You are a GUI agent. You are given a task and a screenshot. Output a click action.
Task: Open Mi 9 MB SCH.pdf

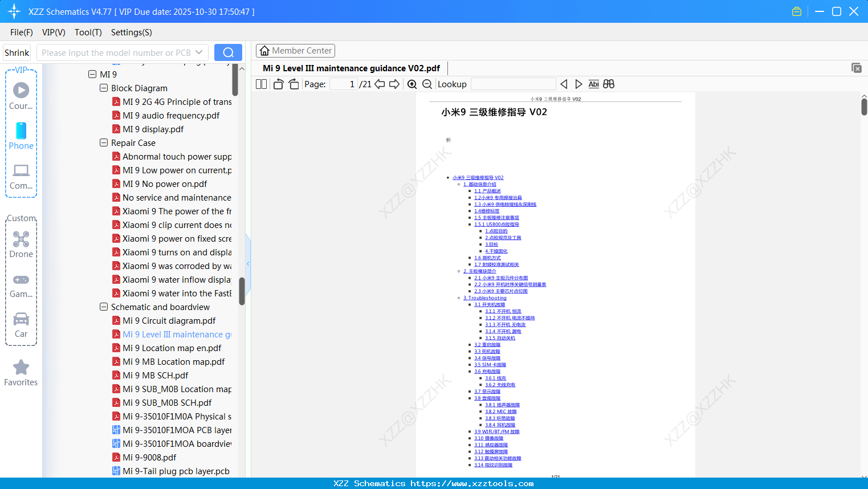click(x=156, y=375)
